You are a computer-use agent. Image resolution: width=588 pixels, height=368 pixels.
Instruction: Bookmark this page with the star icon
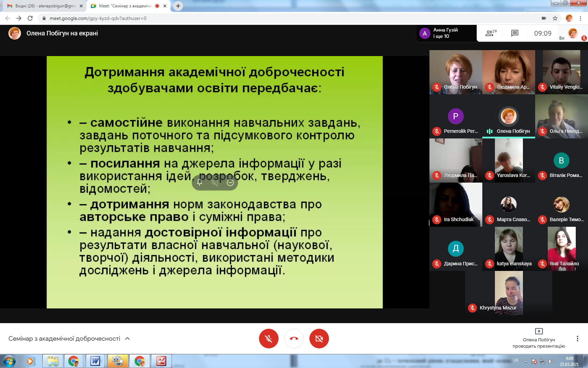(555, 18)
